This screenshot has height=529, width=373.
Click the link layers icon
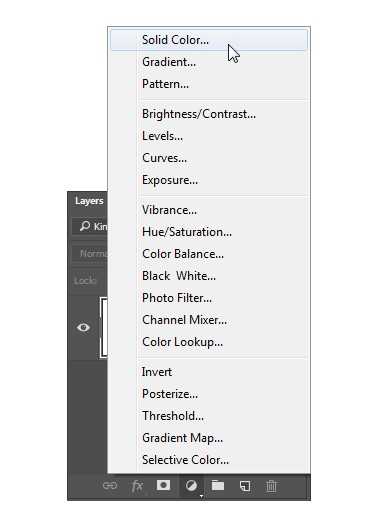110,485
